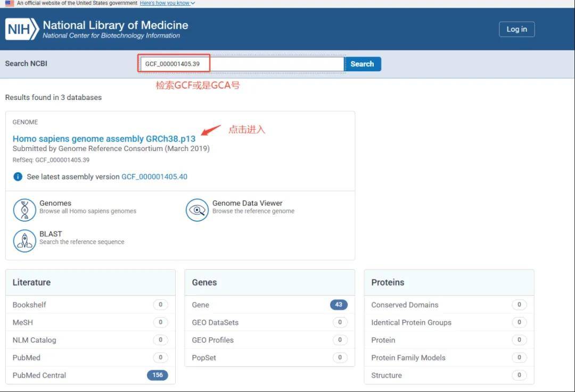Click "Submitted by Genome Reference Consortium" text
Viewport: 575px width, 392px height.
88,149
